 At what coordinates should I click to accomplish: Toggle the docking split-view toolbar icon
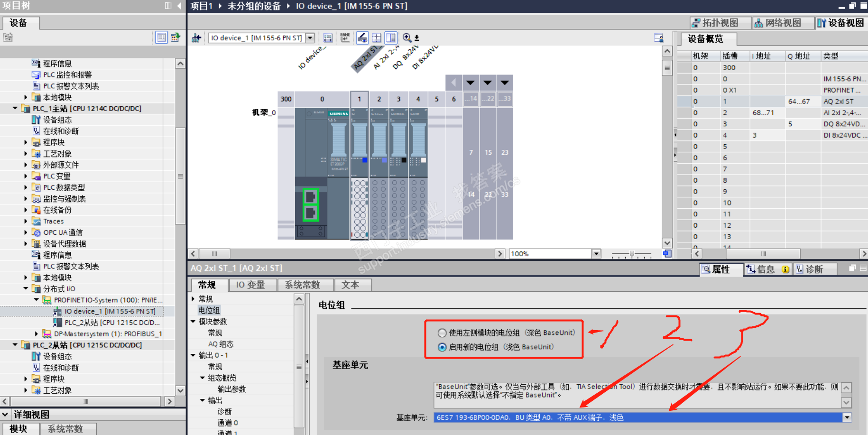point(391,38)
